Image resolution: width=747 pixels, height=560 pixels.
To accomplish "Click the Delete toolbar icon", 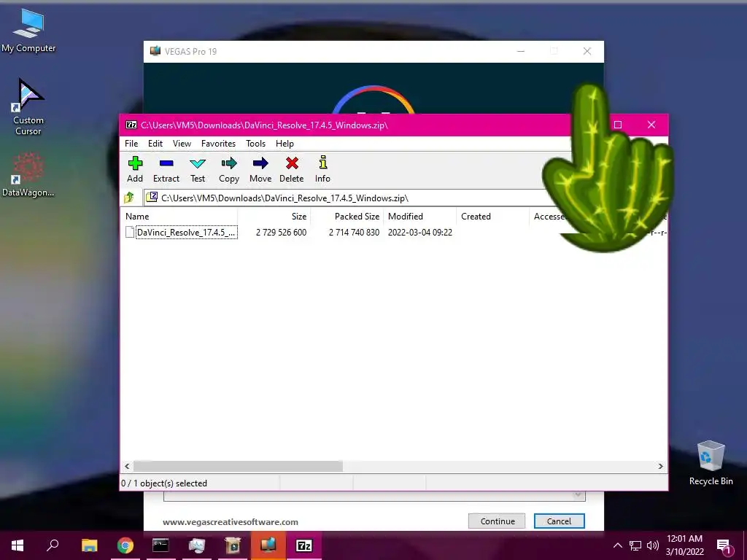I will pos(292,169).
